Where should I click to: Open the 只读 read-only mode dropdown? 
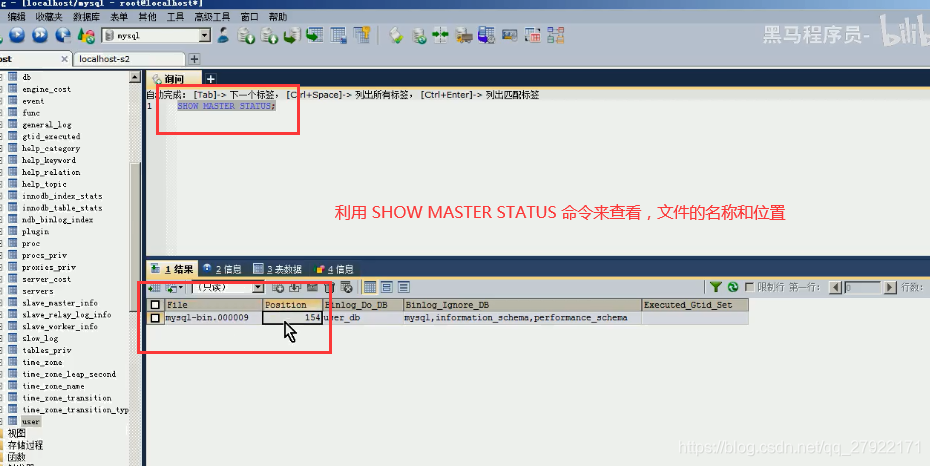(258, 288)
